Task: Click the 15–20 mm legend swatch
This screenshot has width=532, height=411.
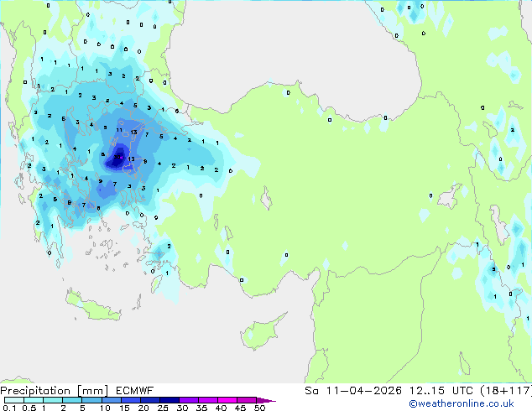Action: 130,400
